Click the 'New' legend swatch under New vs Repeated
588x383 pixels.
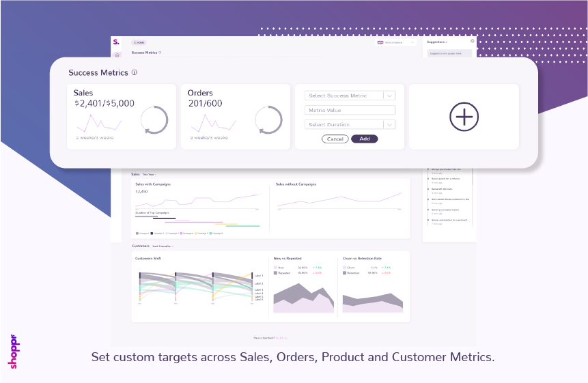pyautogui.click(x=275, y=268)
